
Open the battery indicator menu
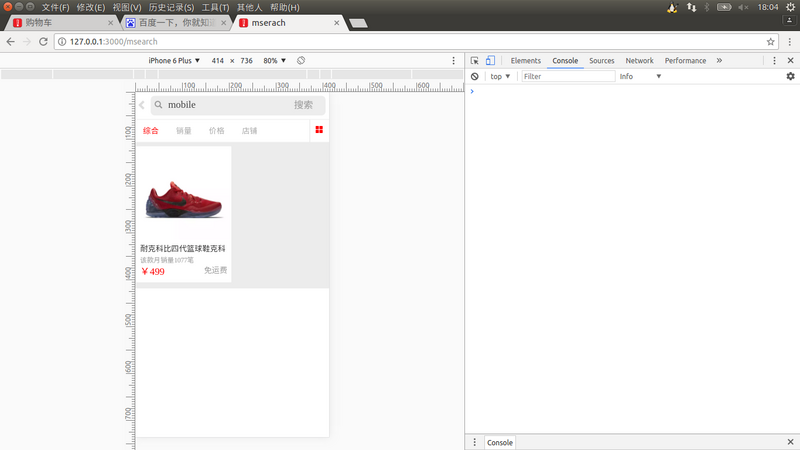point(724,7)
